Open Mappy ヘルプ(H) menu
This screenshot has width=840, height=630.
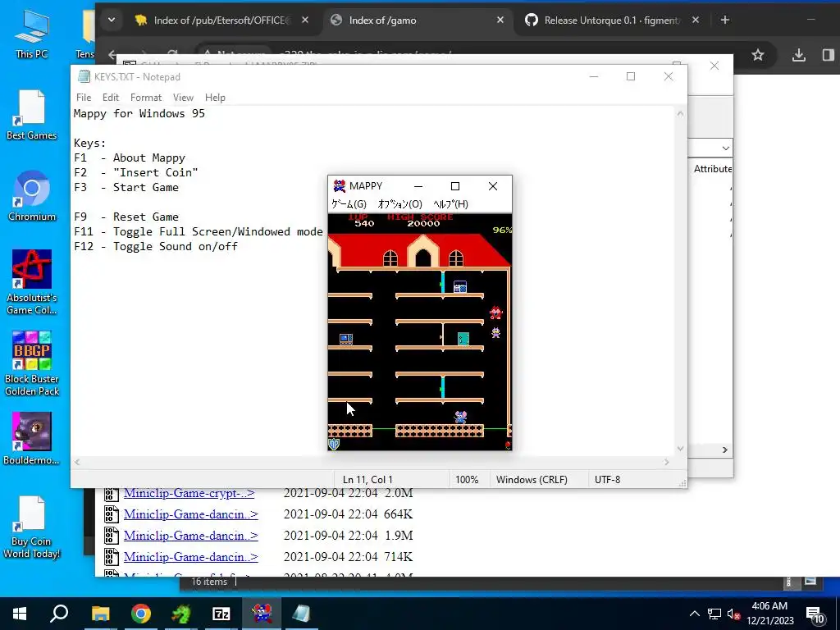click(450, 204)
